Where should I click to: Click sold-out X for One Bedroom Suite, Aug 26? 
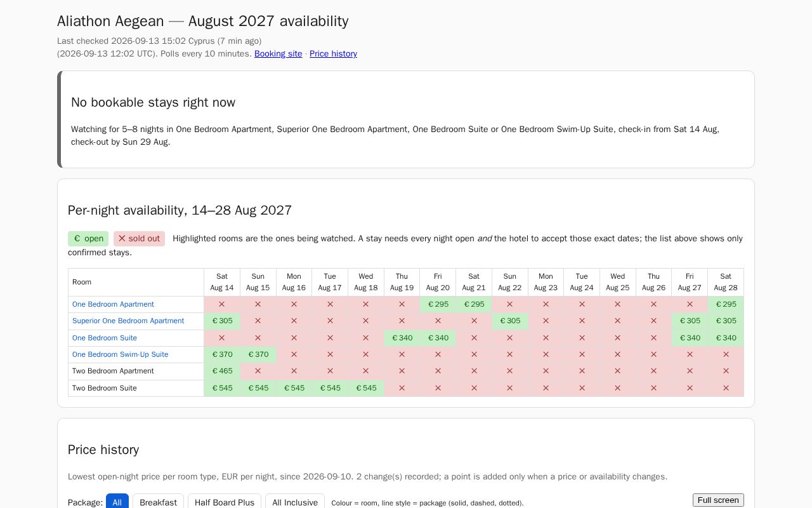coord(654,338)
